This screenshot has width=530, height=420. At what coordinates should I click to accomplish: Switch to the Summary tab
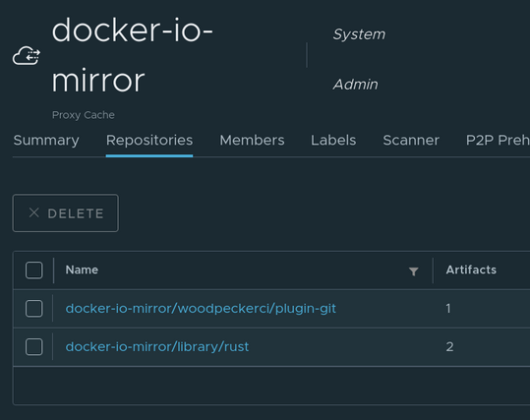click(x=46, y=140)
